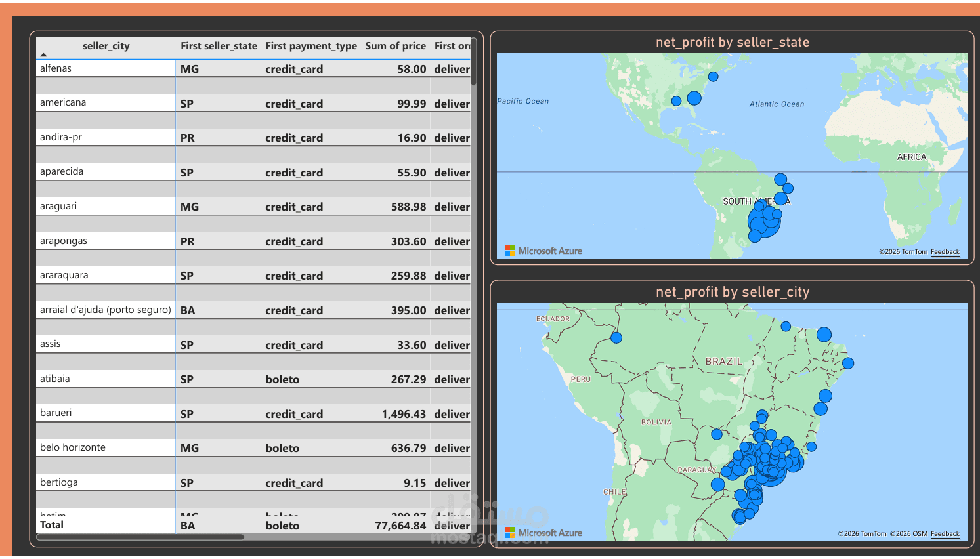This screenshot has width=980, height=559.
Task: Select the araguari city cell
Action: tap(106, 206)
